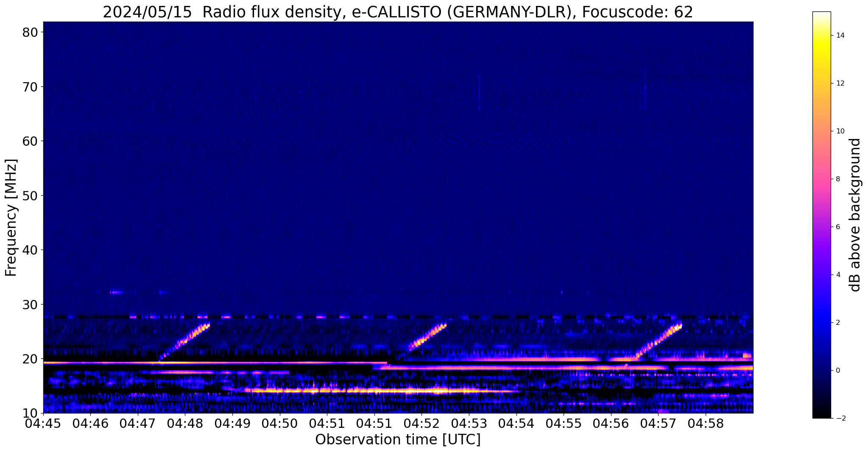Click the dB colorbar tick label 0

click(838, 371)
